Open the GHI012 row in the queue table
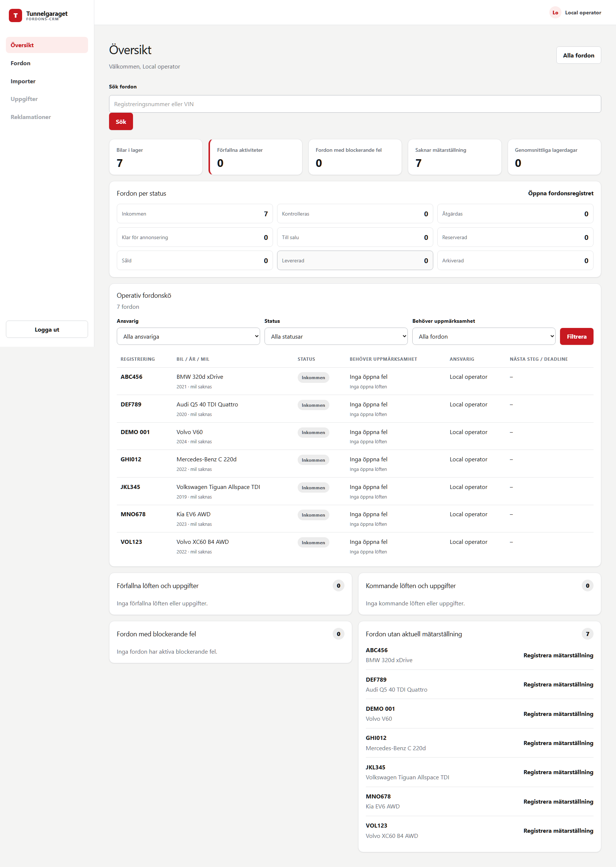 coord(355,464)
